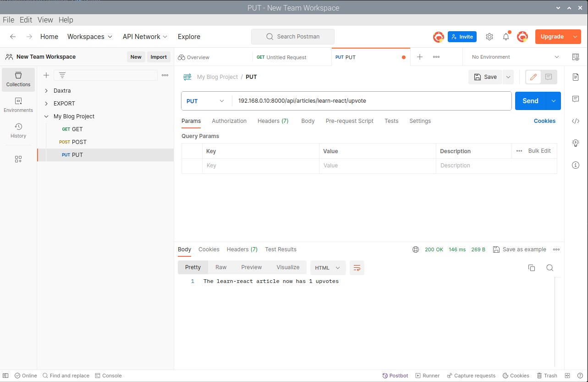Search the response with magnifier icon
The width and height of the screenshot is (588, 382).
[550, 268]
